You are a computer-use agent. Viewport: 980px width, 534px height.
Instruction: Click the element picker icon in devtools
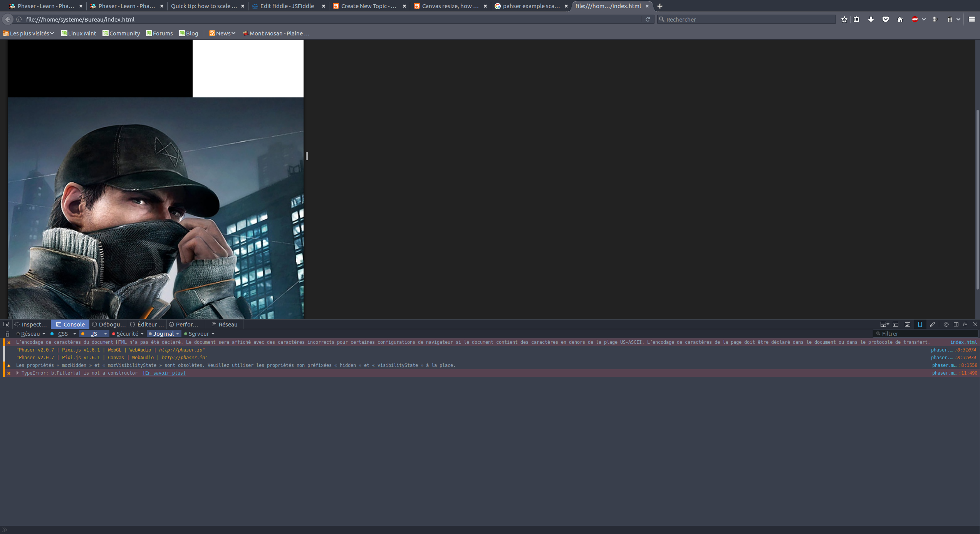coord(6,324)
